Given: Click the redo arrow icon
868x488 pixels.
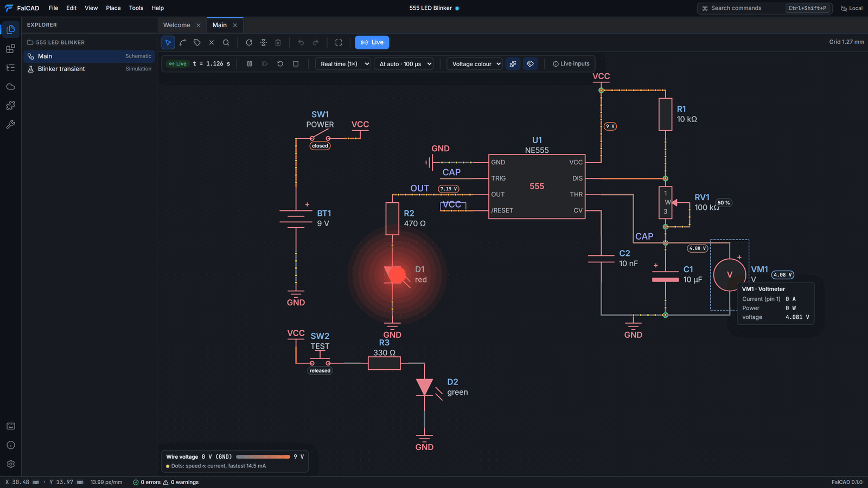Looking at the screenshot, I should 316,42.
